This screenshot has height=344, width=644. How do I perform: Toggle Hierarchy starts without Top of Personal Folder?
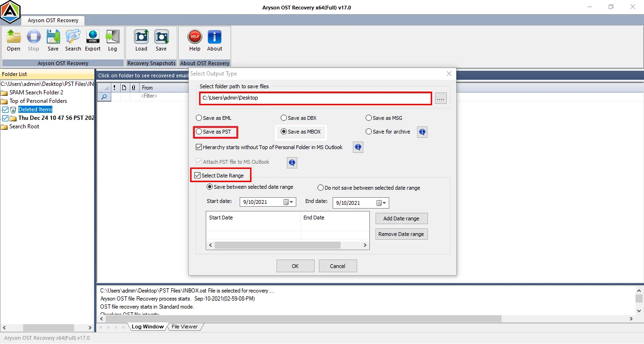(199, 147)
